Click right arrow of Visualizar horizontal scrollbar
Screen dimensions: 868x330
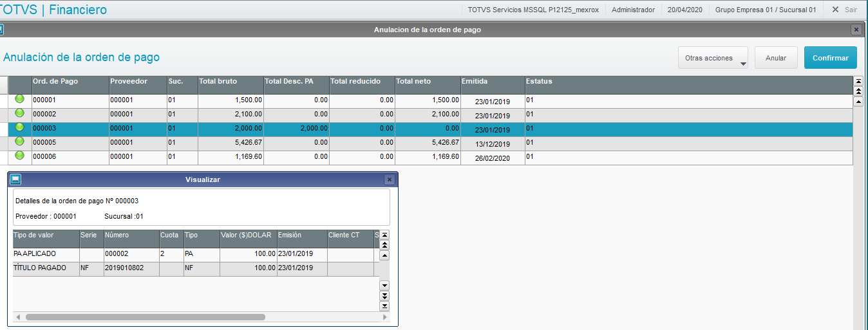click(385, 317)
